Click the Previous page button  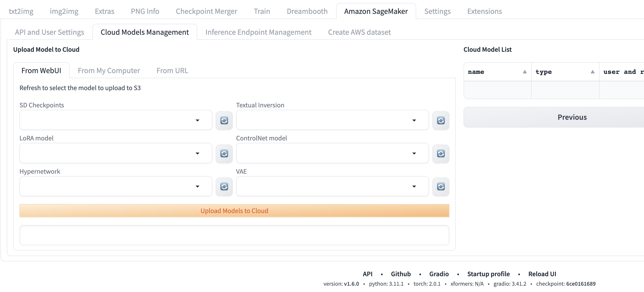click(x=572, y=117)
